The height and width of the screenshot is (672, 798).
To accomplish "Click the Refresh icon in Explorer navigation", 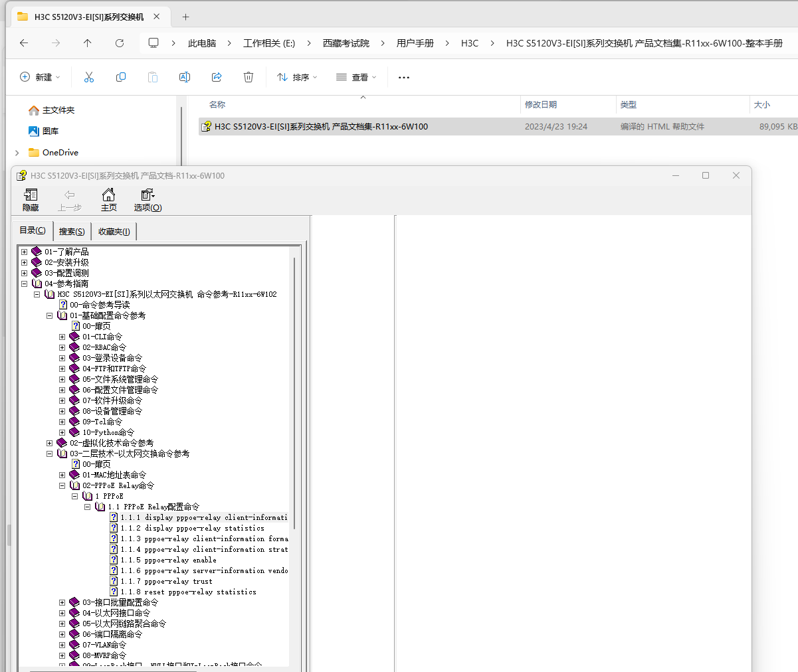I will point(120,43).
